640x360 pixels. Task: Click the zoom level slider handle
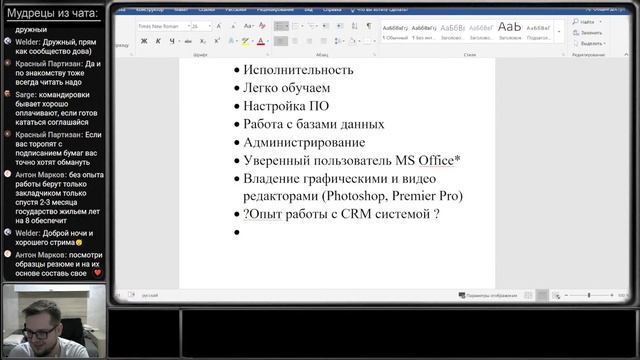click(x=589, y=295)
